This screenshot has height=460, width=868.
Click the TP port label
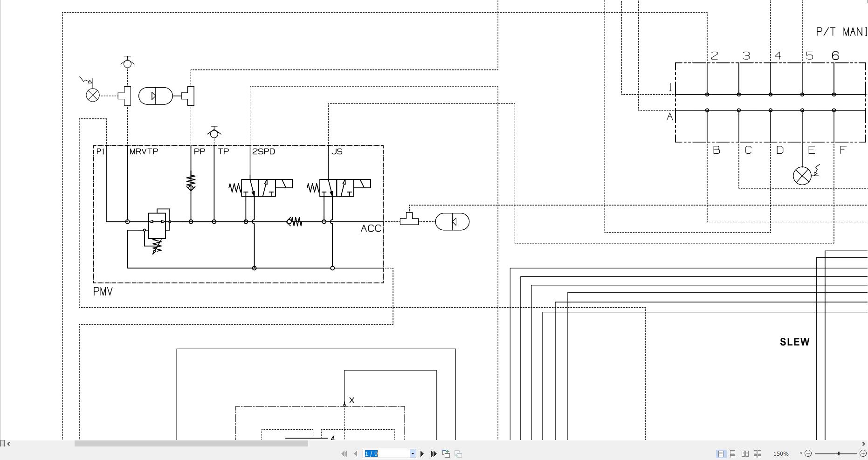[224, 151]
